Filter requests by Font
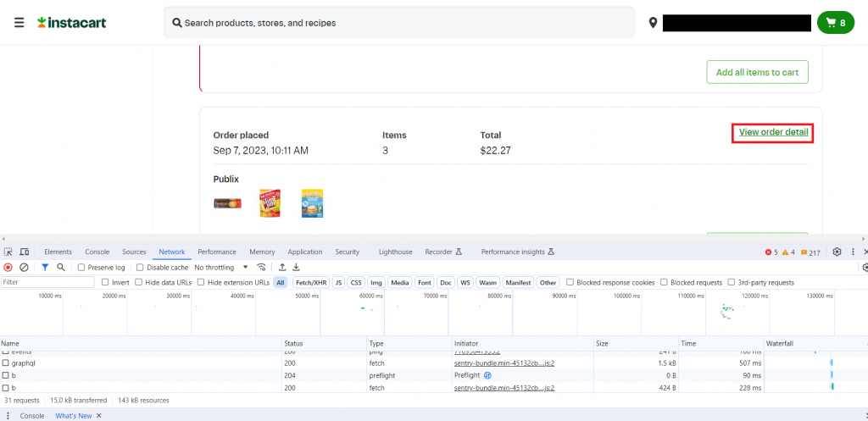This screenshot has height=421, width=868. 425,282
